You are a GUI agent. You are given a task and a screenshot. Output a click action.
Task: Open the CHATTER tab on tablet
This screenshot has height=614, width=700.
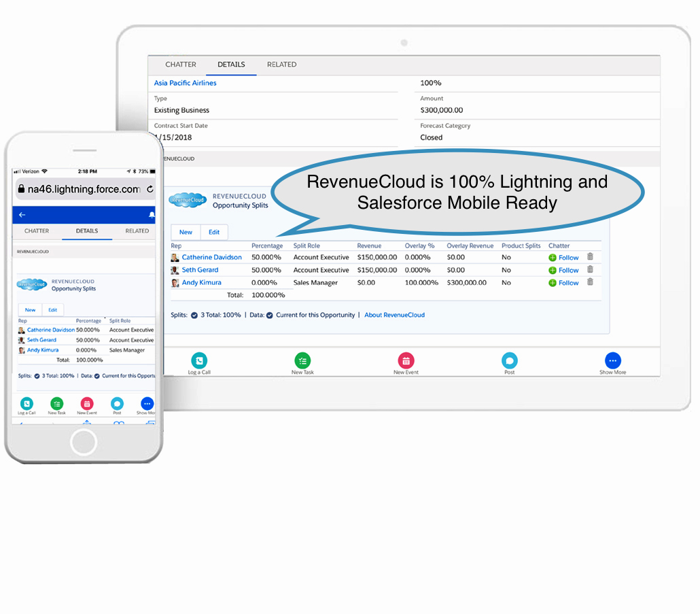181,65
